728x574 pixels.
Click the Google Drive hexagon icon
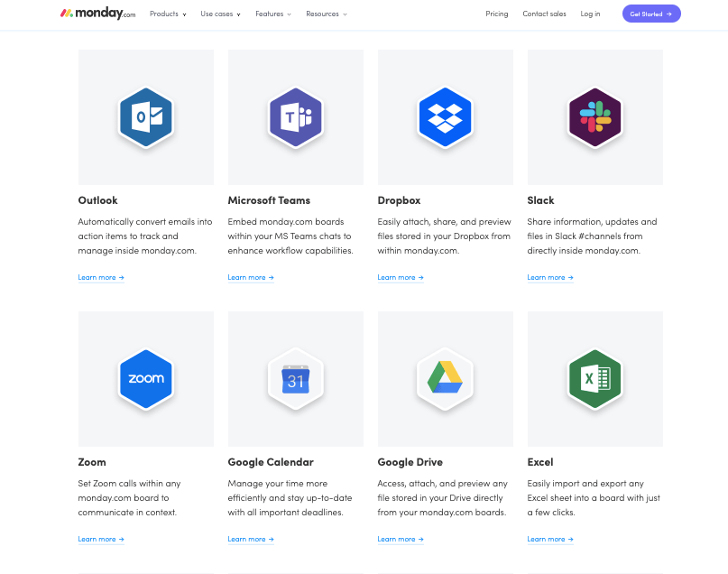(446, 379)
